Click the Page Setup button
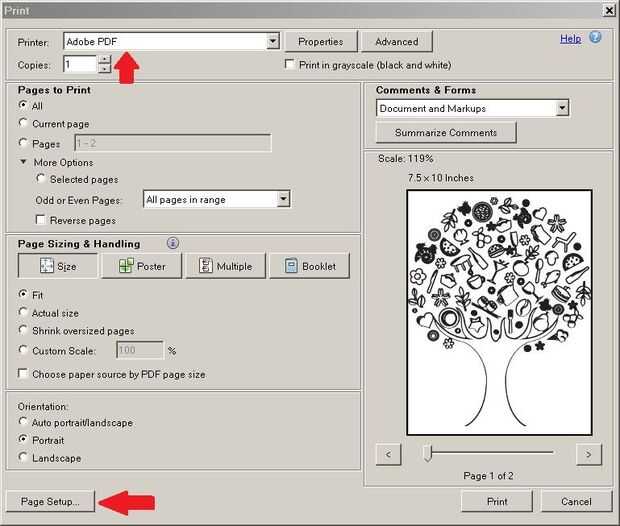The height and width of the screenshot is (526, 620). [51, 501]
